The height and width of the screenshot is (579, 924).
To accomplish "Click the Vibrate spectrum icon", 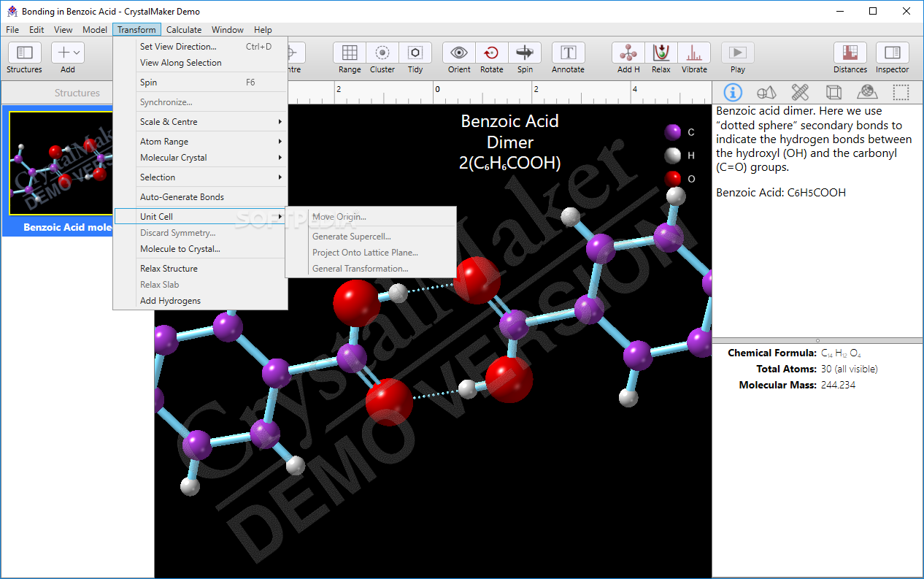I will coord(694,53).
